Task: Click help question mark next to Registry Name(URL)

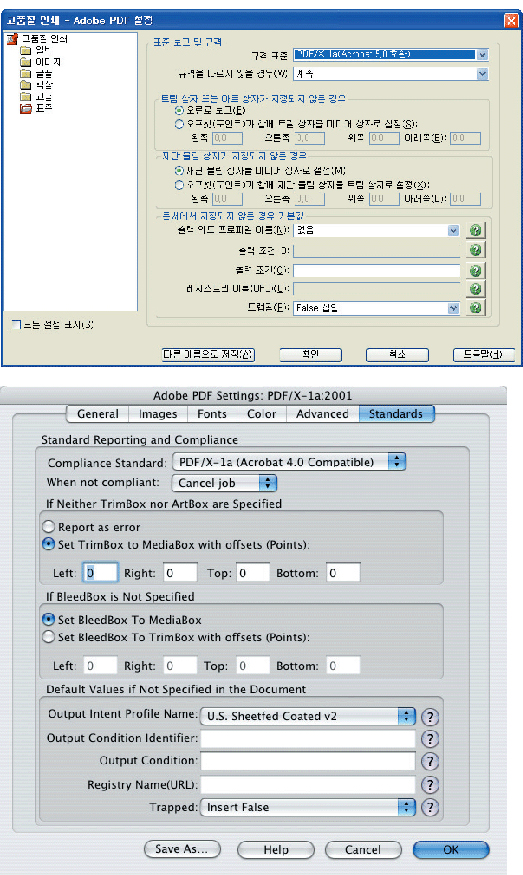Action: [429, 785]
